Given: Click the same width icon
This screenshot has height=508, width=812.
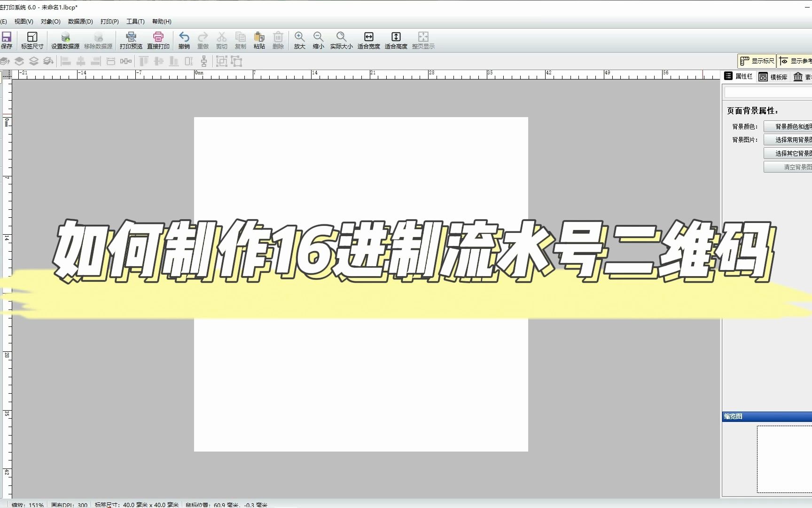Looking at the screenshot, I should point(111,61).
